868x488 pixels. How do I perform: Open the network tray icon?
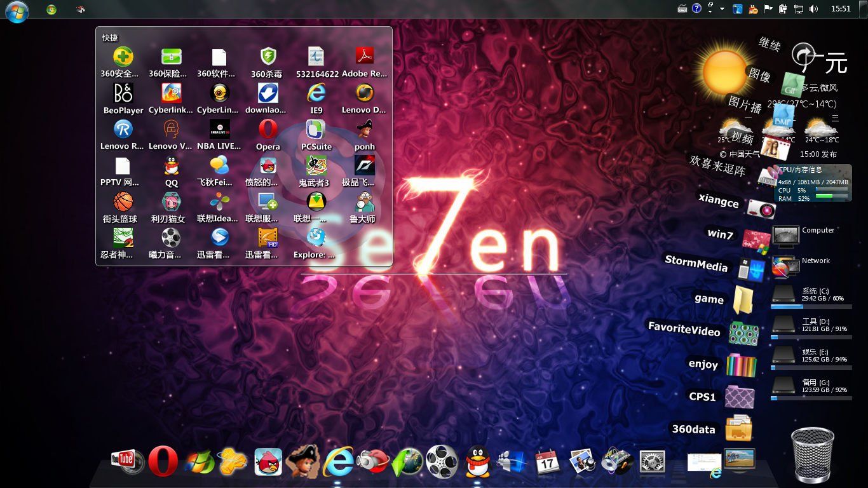799,9
